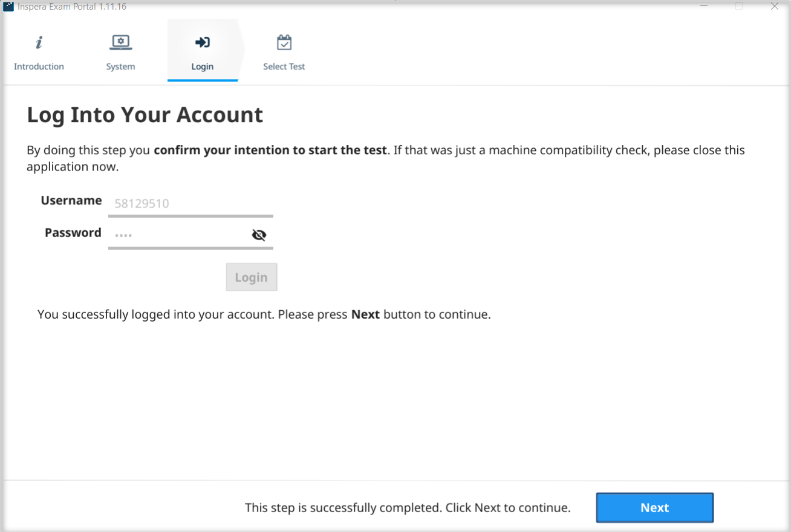The image size is (791, 532).
Task: Maximize the Inspera Exam Portal window
Action: 739,6
